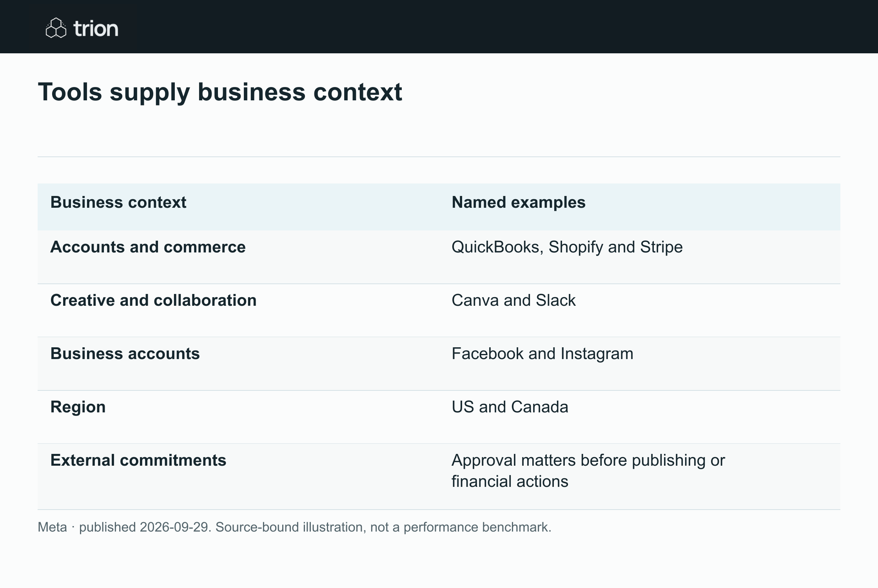The height and width of the screenshot is (588, 878).
Task: Click the 'Business context' column header
Action: tap(118, 203)
